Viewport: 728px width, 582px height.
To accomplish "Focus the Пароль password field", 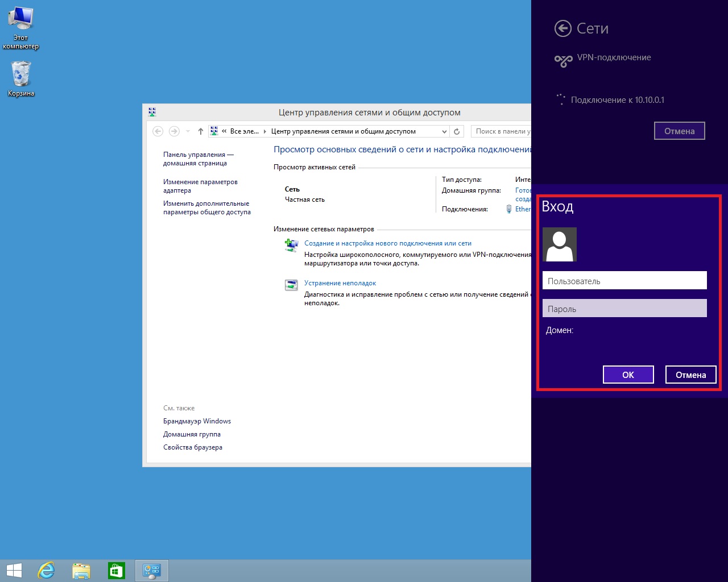I will 624,308.
